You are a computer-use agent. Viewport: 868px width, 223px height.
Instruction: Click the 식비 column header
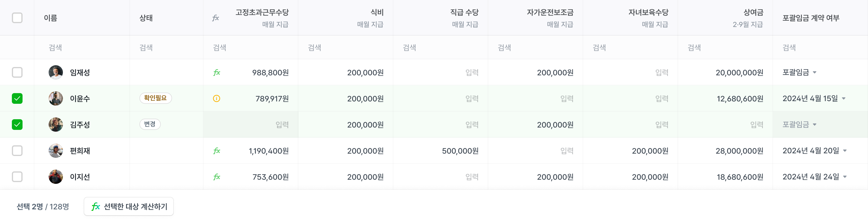(x=377, y=13)
